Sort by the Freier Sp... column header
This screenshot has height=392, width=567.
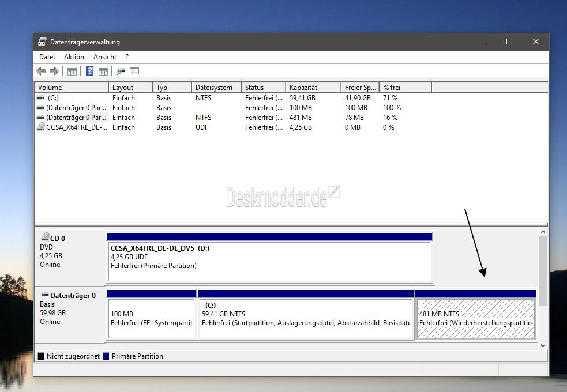point(361,88)
